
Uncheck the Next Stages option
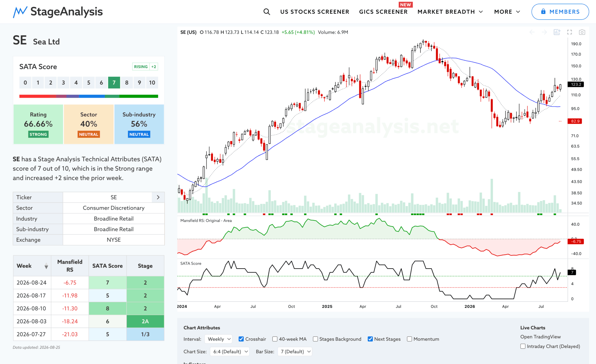click(370, 339)
